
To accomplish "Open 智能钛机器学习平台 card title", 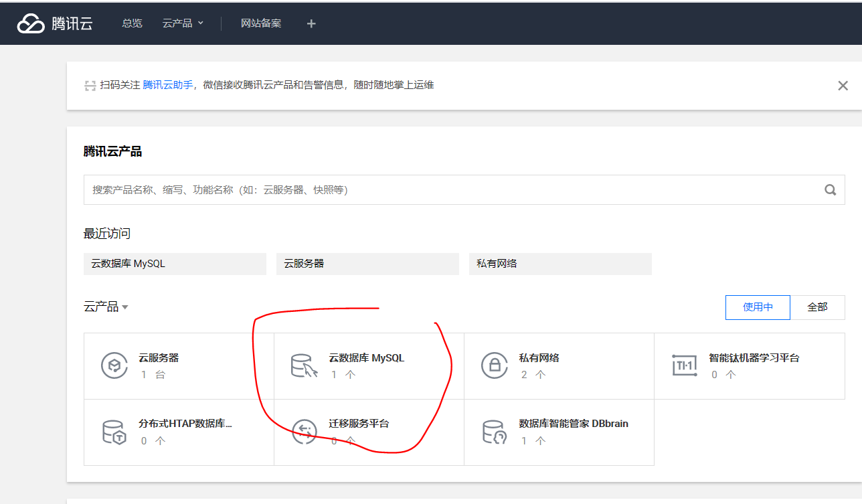I will tap(754, 358).
